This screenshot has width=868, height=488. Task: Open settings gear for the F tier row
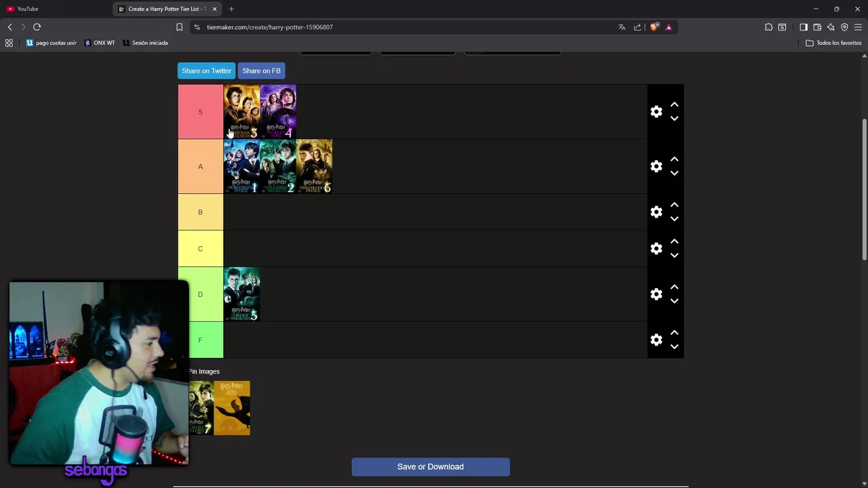[656, 340]
